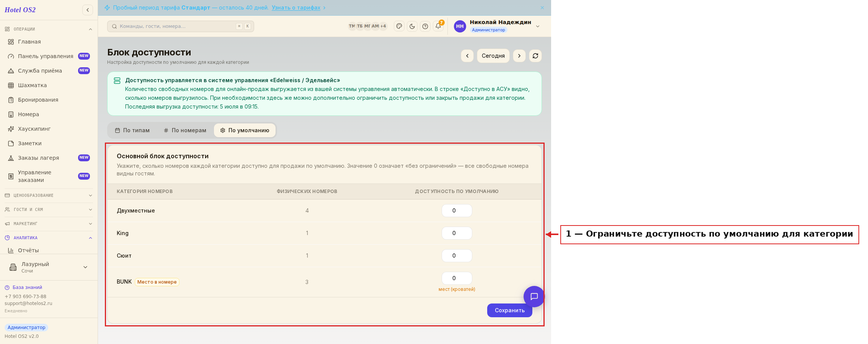Click the Физических номеров column header
This screenshot has width=868, height=344.
[307, 191]
